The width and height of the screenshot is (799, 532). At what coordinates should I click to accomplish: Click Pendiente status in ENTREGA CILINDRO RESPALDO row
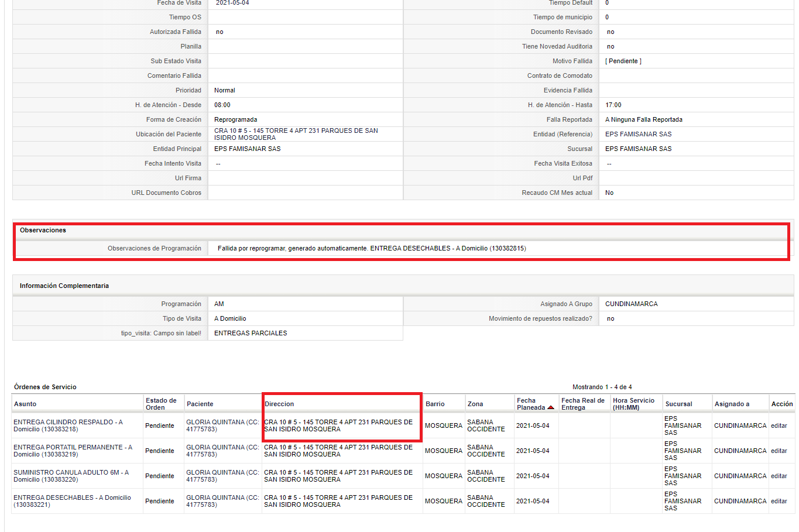[x=159, y=425]
